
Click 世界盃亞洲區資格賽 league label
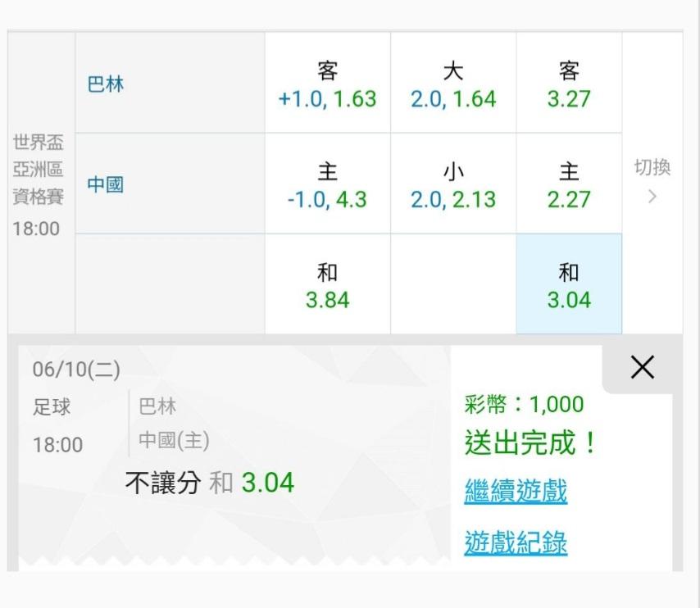(x=38, y=170)
